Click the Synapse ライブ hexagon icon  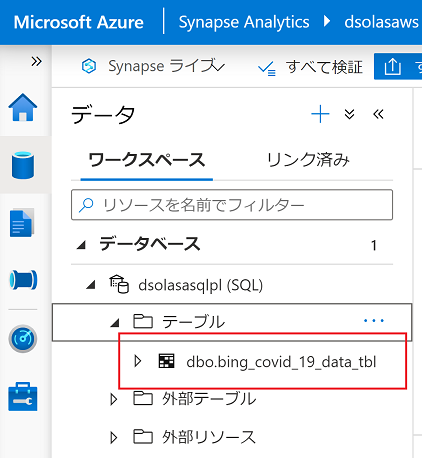89,66
